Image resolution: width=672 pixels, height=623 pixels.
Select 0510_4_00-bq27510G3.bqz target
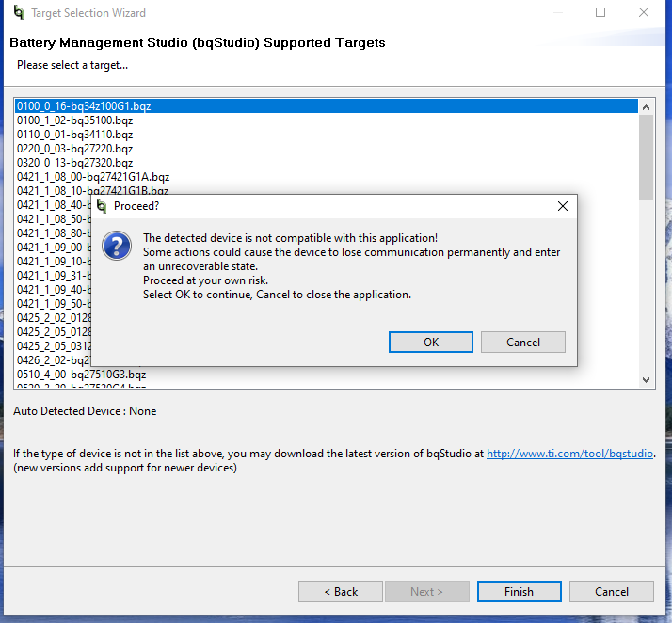pyautogui.click(x=327, y=375)
